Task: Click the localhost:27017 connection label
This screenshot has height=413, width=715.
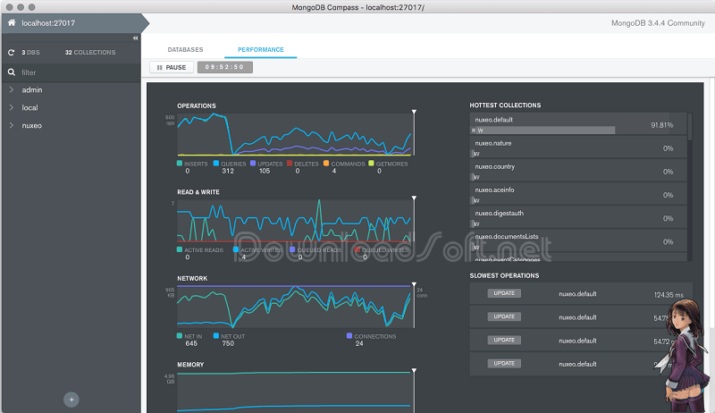Action: click(x=48, y=23)
